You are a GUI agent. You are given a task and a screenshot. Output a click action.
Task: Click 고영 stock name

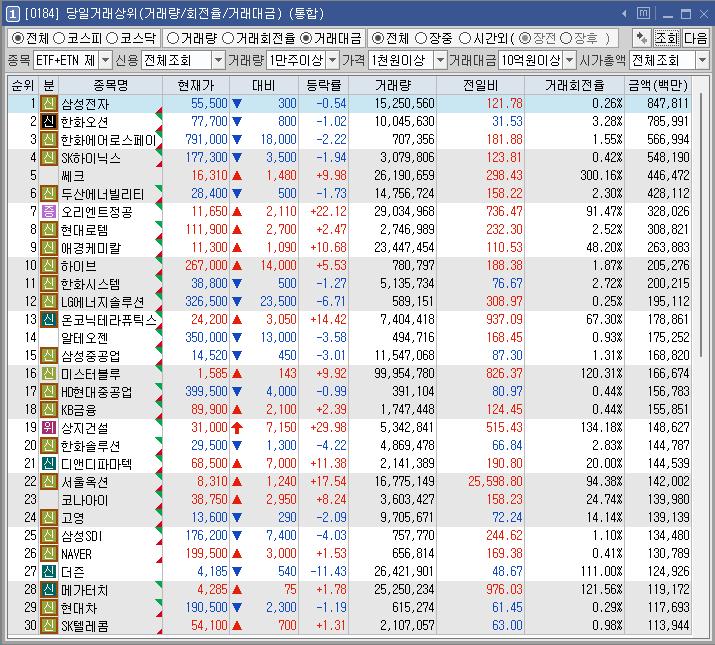click(x=73, y=518)
